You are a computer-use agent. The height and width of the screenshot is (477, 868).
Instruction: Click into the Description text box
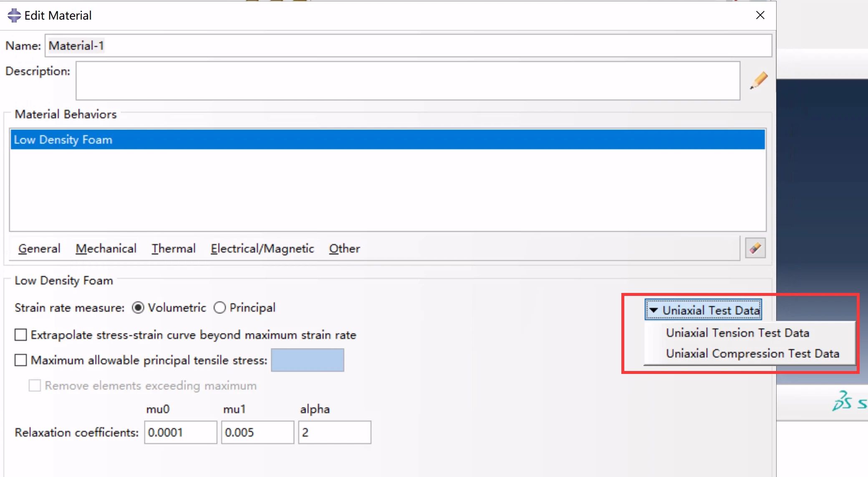[408, 81]
